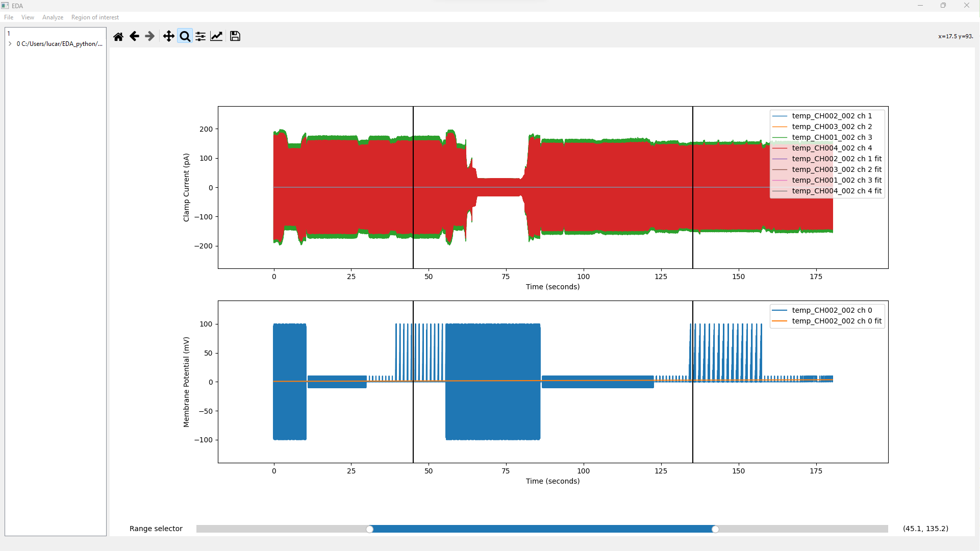Screen dimensions: 980x551
Task: Click the Membrane Potential (mV) axis label
Action: [186, 382]
